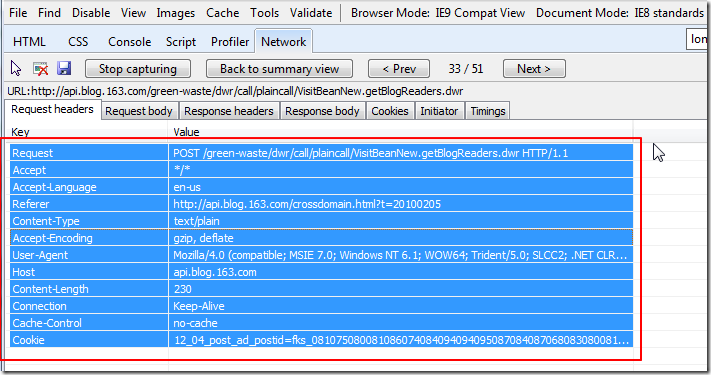Change Browser Mode IE9 Compat View
The image size is (711, 375).
pyautogui.click(x=438, y=13)
